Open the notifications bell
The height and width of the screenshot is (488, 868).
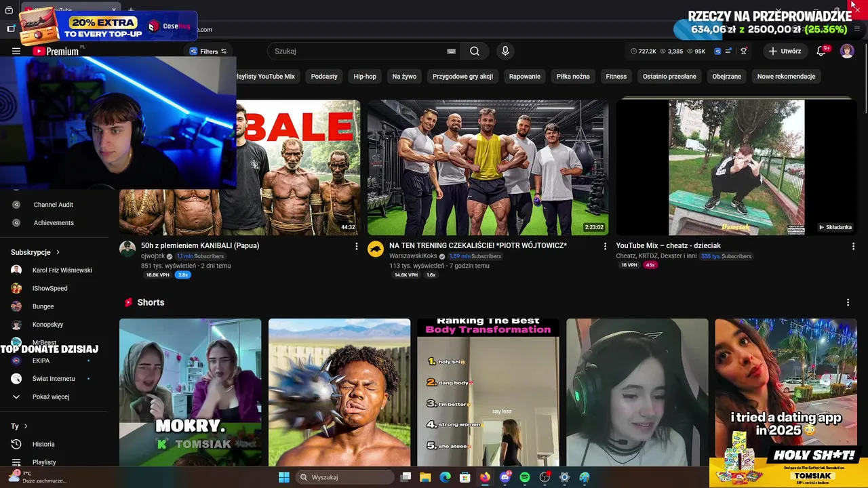821,51
